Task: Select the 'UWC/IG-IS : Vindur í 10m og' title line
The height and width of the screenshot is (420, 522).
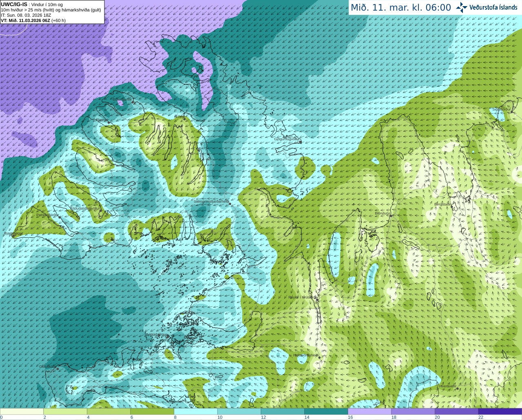Action: click(32, 4)
